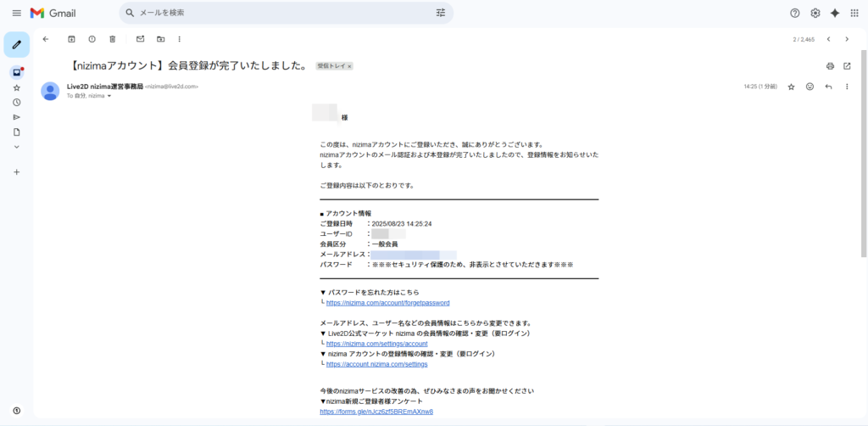Compose a new email with pencil button

coord(17,45)
